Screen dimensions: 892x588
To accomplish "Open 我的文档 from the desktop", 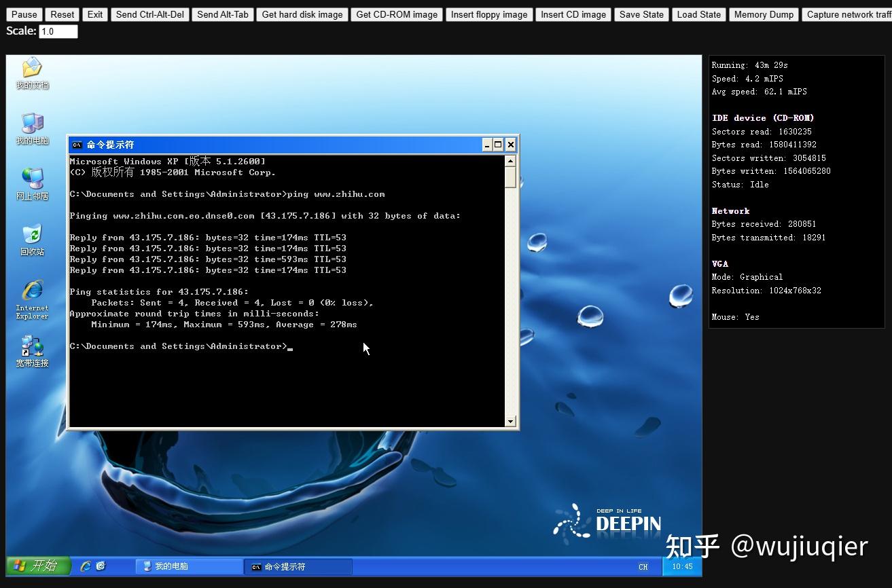I will pyautogui.click(x=31, y=68).
